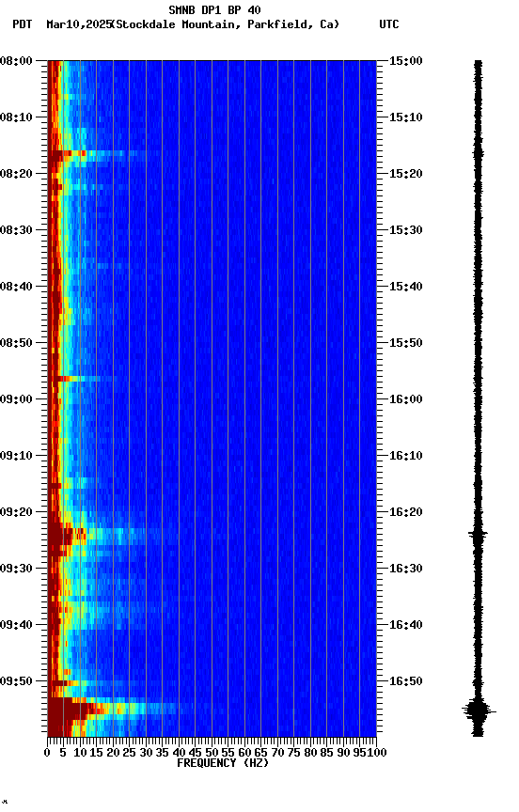Viewport: 519px width, 812px height.
Task: Click the '50' frequency axis label
Action: point(212,753)
